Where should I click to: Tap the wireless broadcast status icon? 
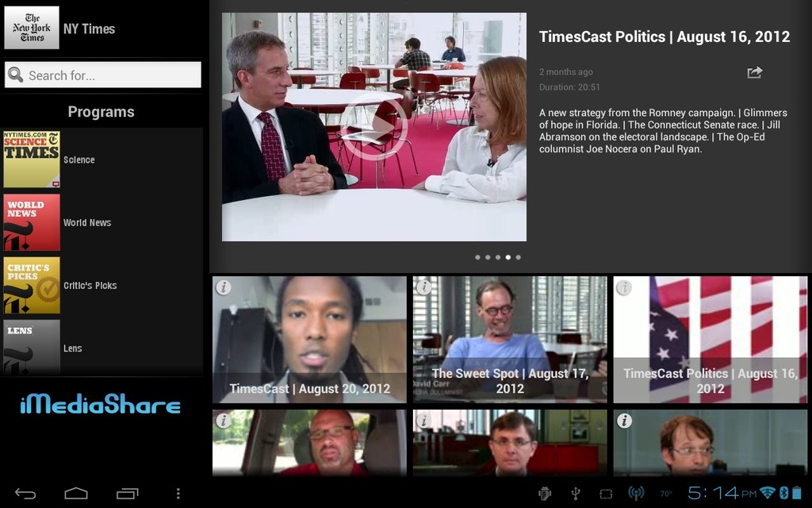click(x=636, y=494)
